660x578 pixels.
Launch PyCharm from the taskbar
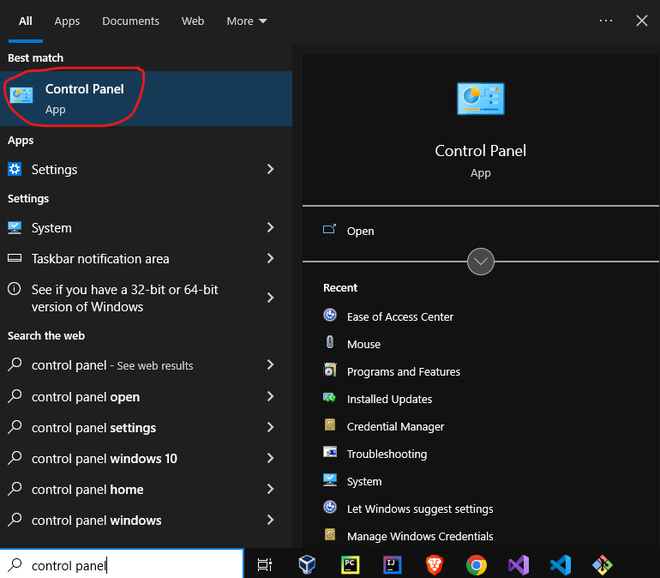pos(350,565)
